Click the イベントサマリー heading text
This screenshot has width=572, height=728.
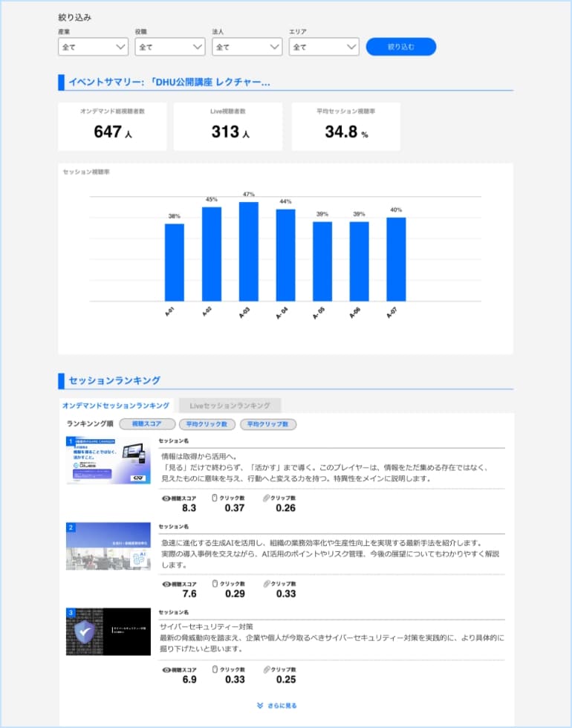pos(169,82)
